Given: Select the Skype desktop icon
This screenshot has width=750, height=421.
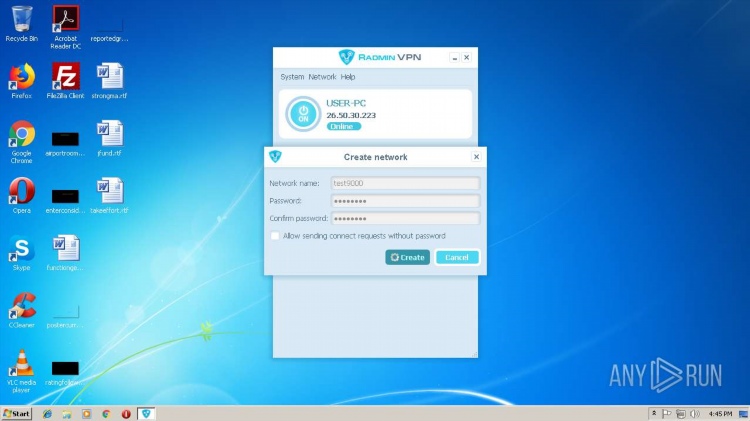Looking at the screenshot, I should point(22,253).
